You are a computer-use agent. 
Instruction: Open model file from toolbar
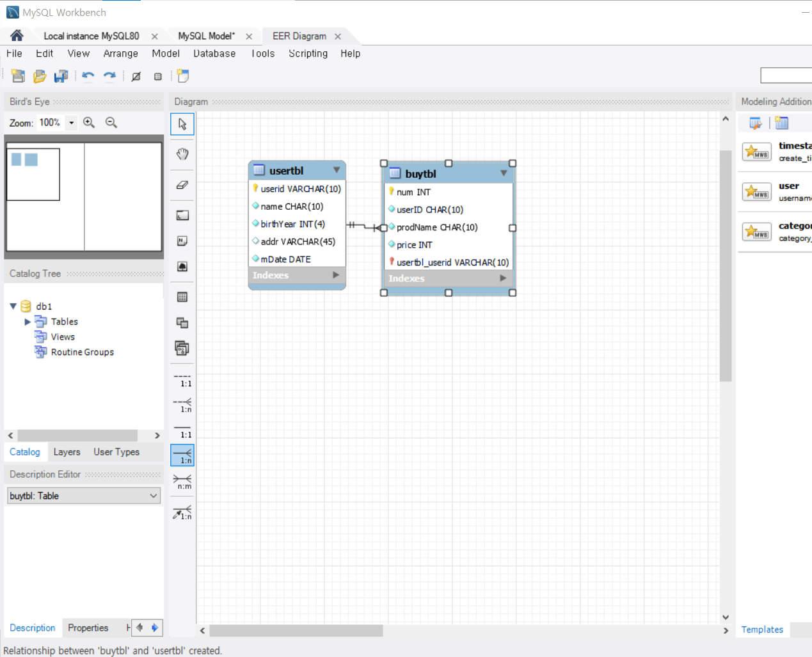coord(40,76)
